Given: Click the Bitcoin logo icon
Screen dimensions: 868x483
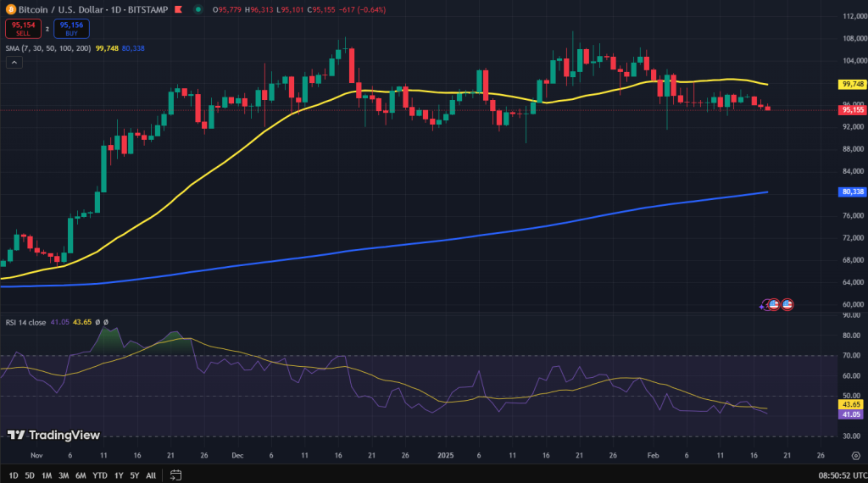Looking at the screenshot, I should 10,9.
